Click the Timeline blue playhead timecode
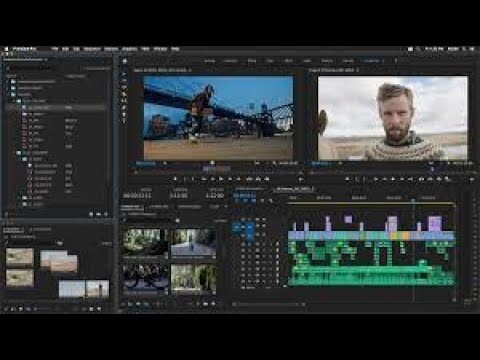The image size is (480, 360). click(245, 195)
